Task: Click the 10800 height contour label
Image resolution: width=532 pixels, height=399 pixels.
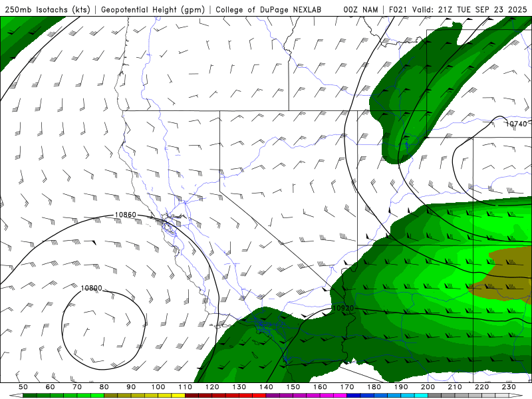Action: (91, 288)
